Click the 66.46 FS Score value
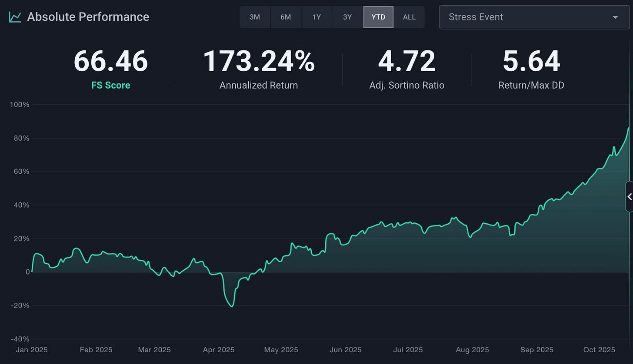The image size is (633, 364). (x=111, y=61)
